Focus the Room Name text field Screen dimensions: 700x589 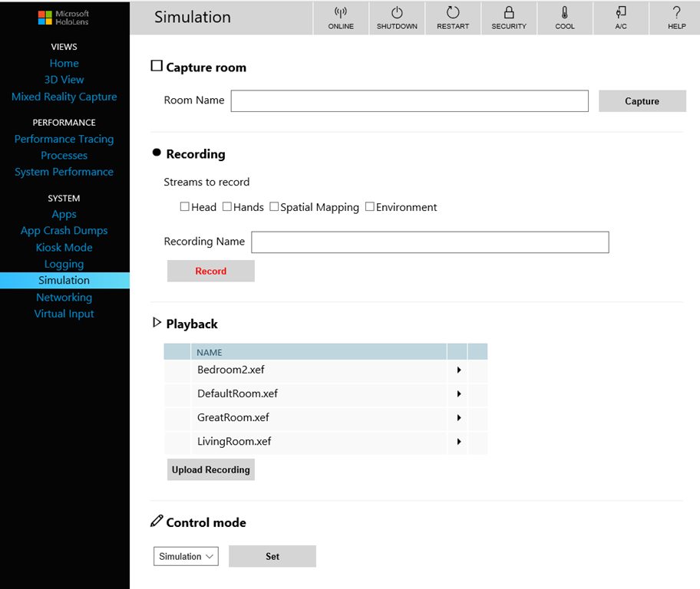coord(409,101)
